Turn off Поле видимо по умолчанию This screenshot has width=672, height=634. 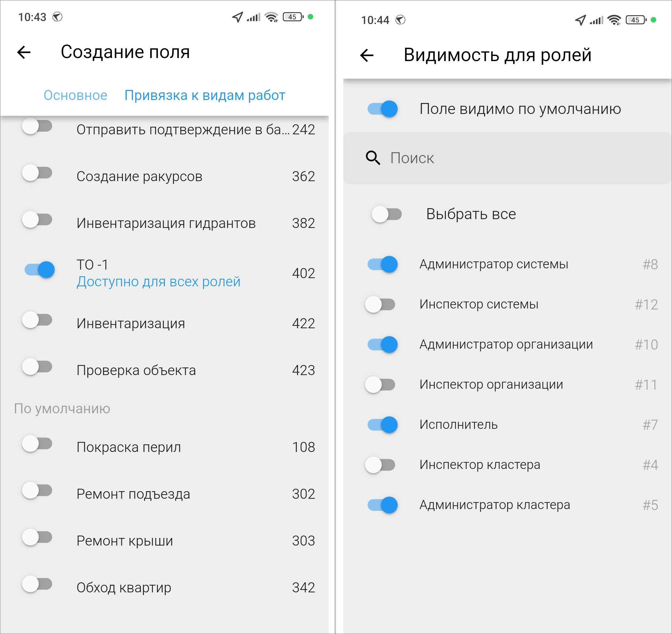point(382,109)
